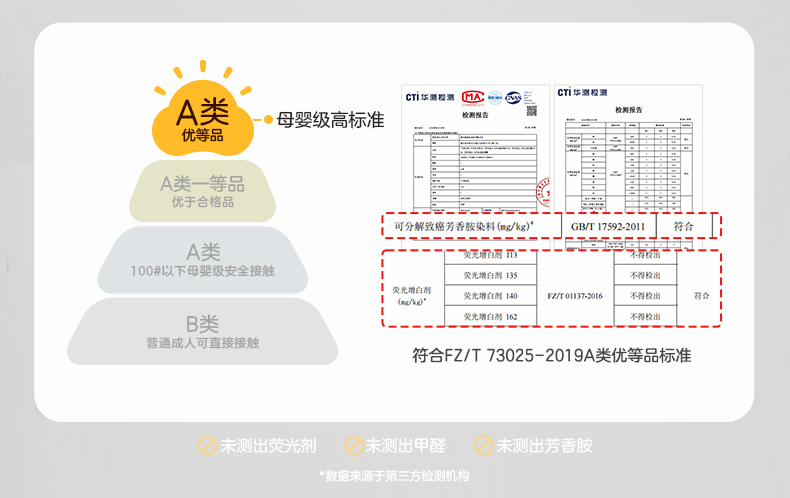Click the FZ/T 01137-2016 standard cell
790x498 pixels.
[x=575, y=296]
